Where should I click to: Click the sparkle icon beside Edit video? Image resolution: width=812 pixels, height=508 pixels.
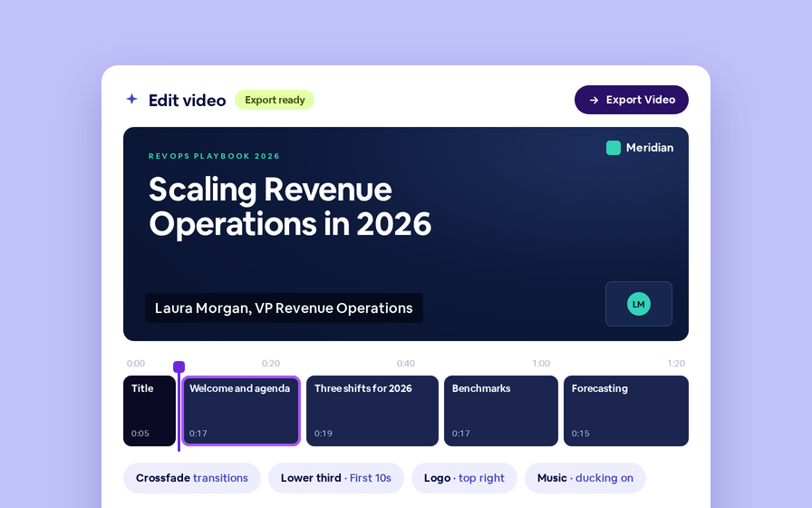coord(132,99)
